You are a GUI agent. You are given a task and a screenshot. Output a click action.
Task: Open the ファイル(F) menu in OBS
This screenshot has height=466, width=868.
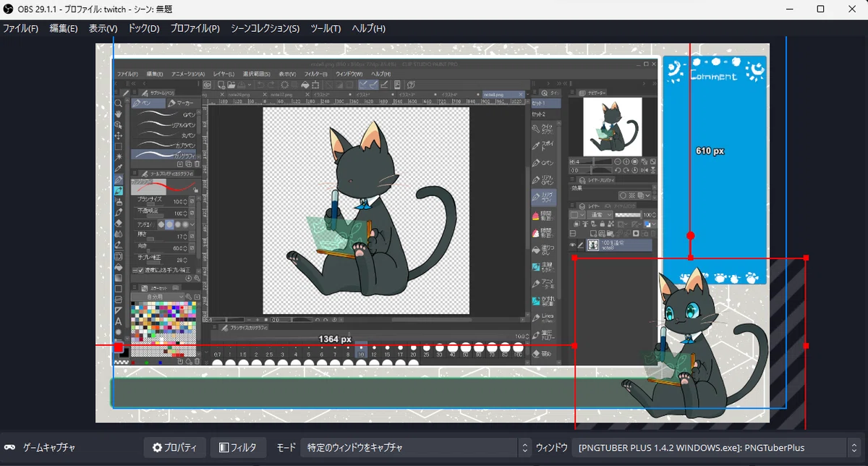(x=20, y=29)
